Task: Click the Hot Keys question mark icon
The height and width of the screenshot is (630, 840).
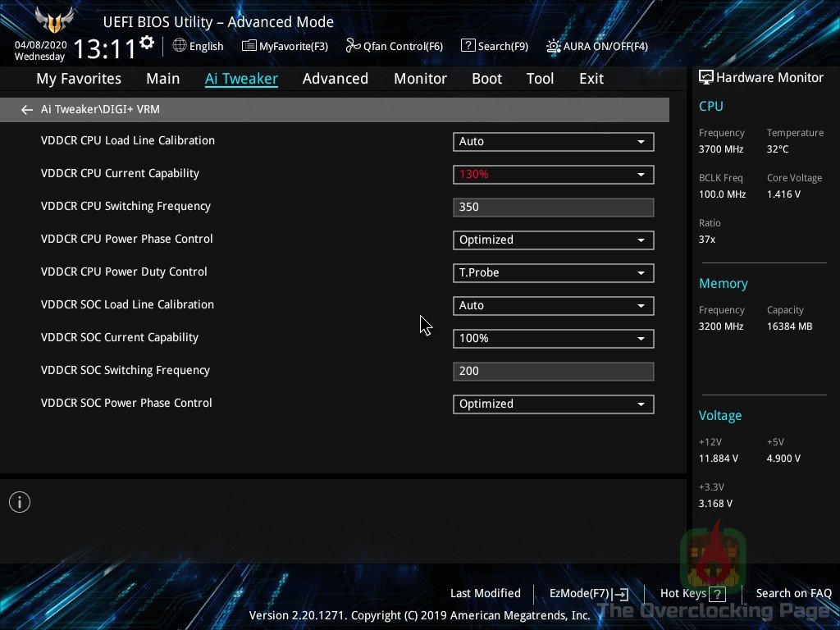Action: coord(718,594)
